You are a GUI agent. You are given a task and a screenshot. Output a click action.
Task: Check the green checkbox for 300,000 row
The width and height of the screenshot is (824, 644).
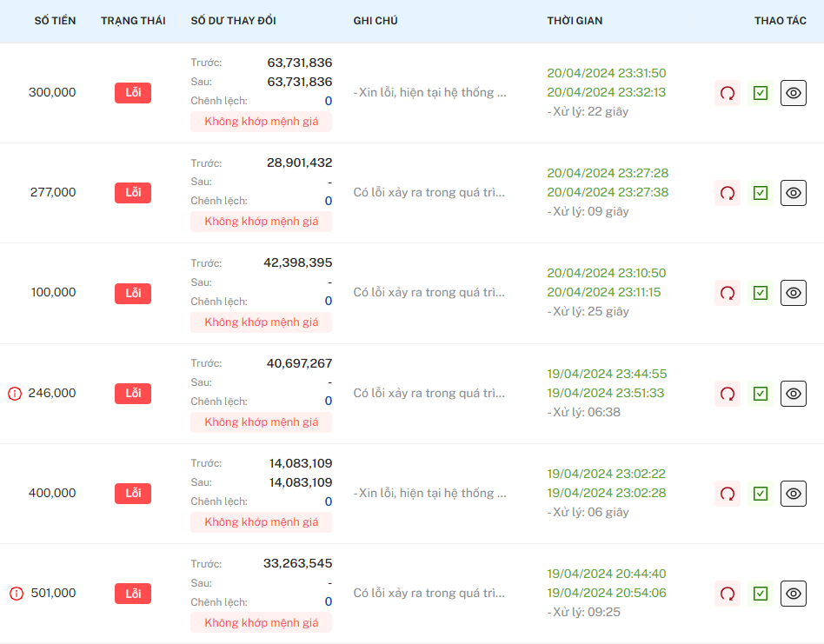click(761, 93)
